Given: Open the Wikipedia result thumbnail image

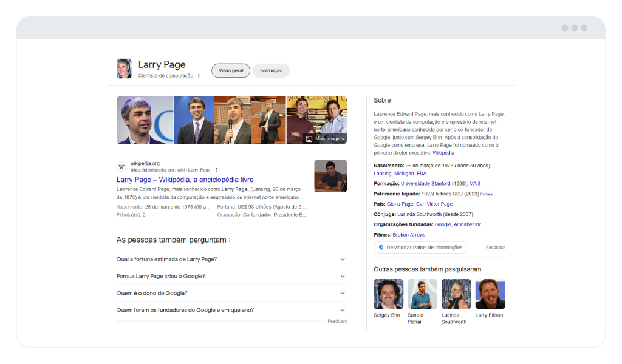Looking at the screenshot, I should (330, 176).
